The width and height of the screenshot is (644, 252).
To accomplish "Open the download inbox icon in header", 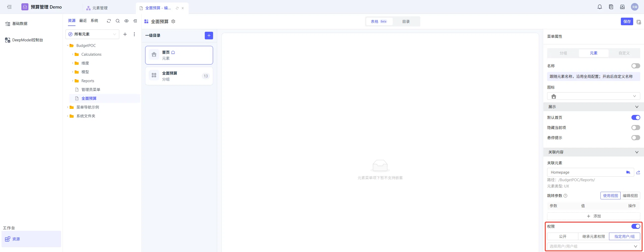I will click(622, 7).
